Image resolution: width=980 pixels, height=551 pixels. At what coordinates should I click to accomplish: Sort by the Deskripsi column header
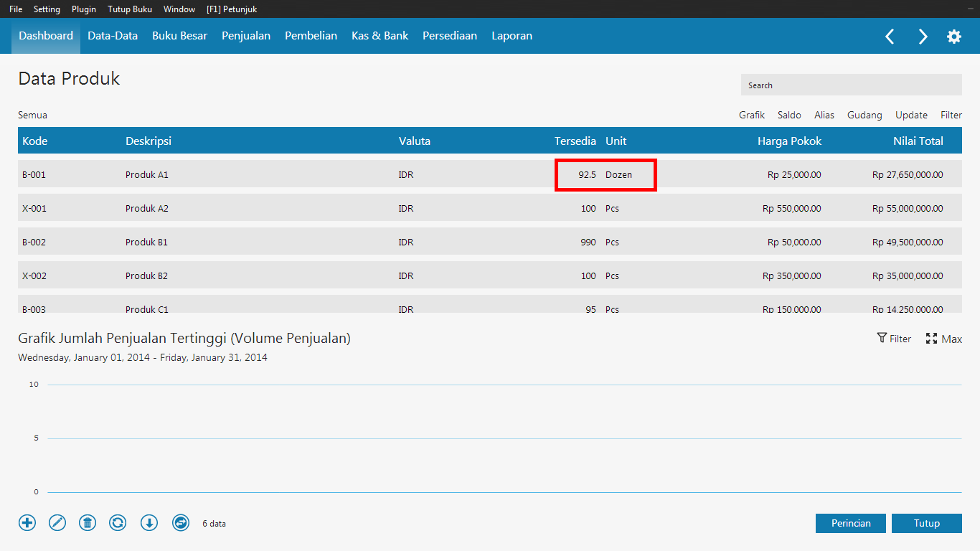(x=149, y=141)
